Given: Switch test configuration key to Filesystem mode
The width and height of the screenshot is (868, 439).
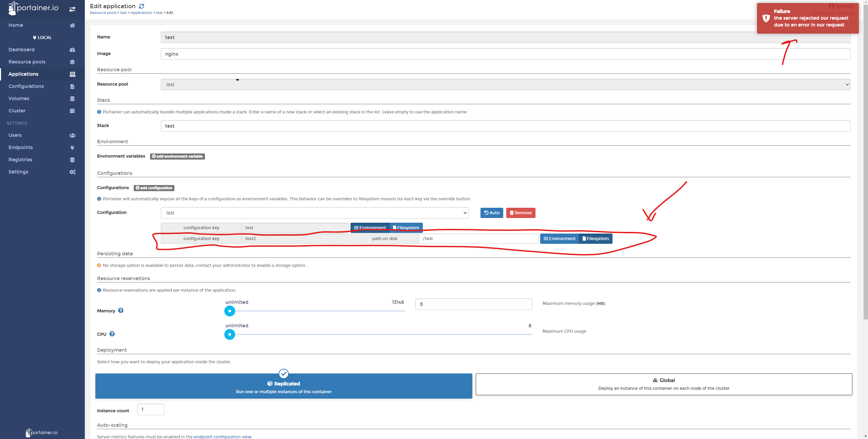Looking at the screenshot, I should [x=406, y=227].
